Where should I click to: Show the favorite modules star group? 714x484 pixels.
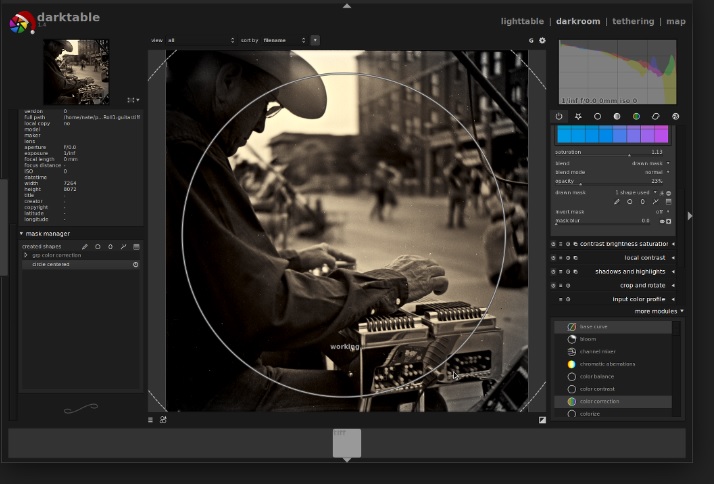[578, 116]
